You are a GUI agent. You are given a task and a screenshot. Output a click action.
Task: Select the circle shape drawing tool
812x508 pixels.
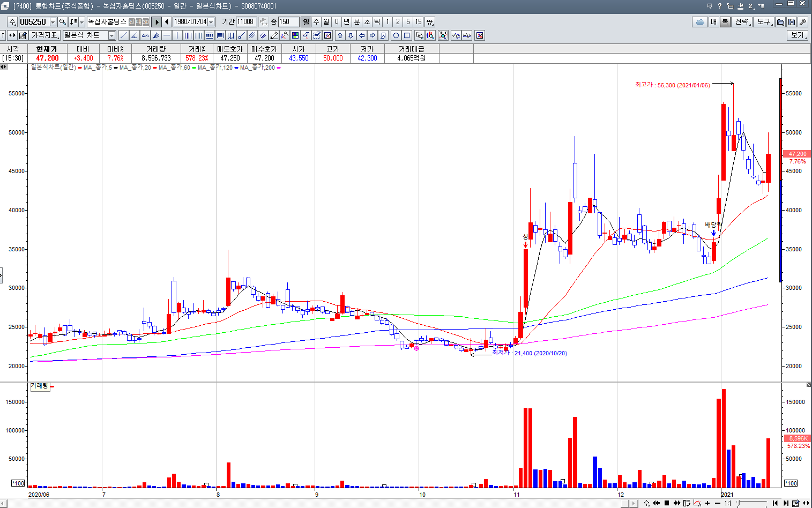coord(396,35)
